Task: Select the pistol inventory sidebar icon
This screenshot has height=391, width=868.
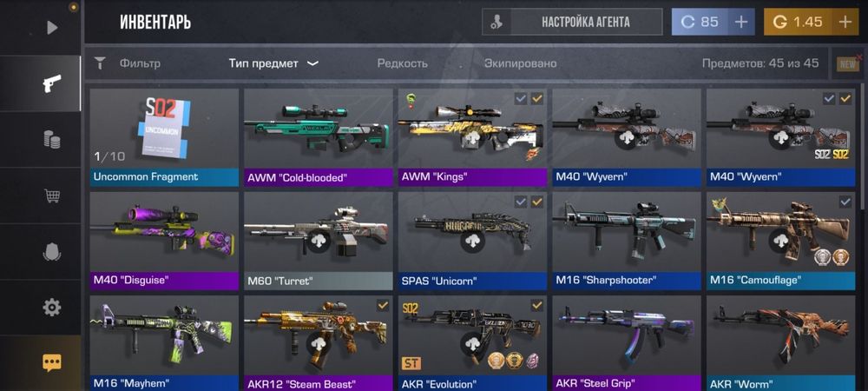Action: coord(52,83)
